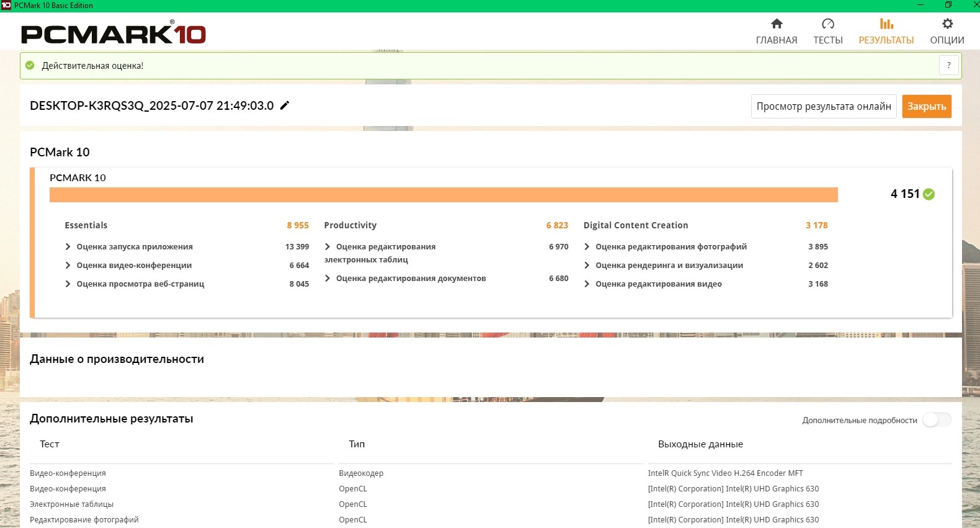This screenshot has height=528, width=980.
Task: Click the green check beside score 4 151
Action: [x=929, y=194]
